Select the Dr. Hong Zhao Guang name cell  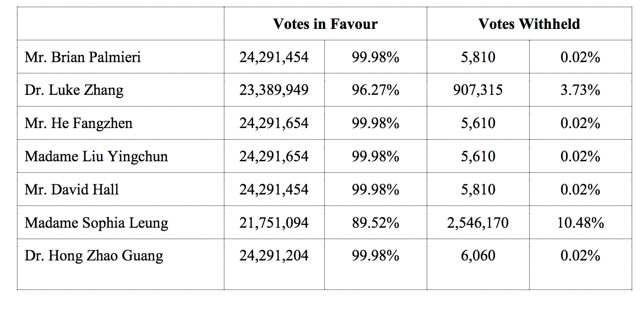121,264
